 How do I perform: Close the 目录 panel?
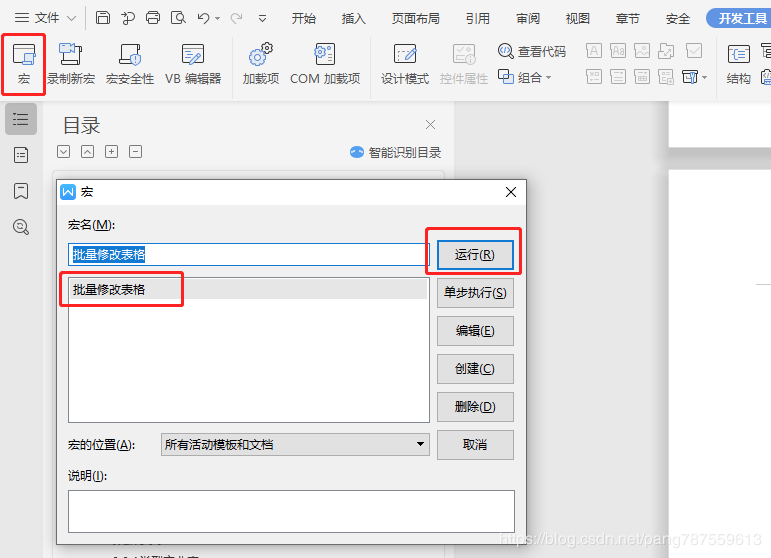(x=430, y=125)
